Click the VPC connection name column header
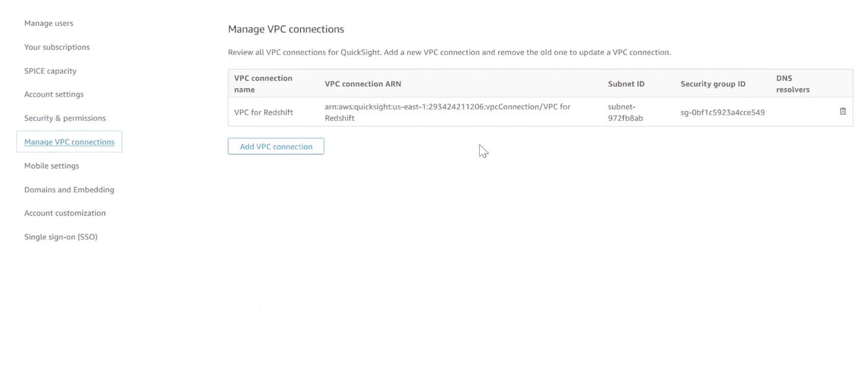 pyautogui.click(x=263, y=84)
